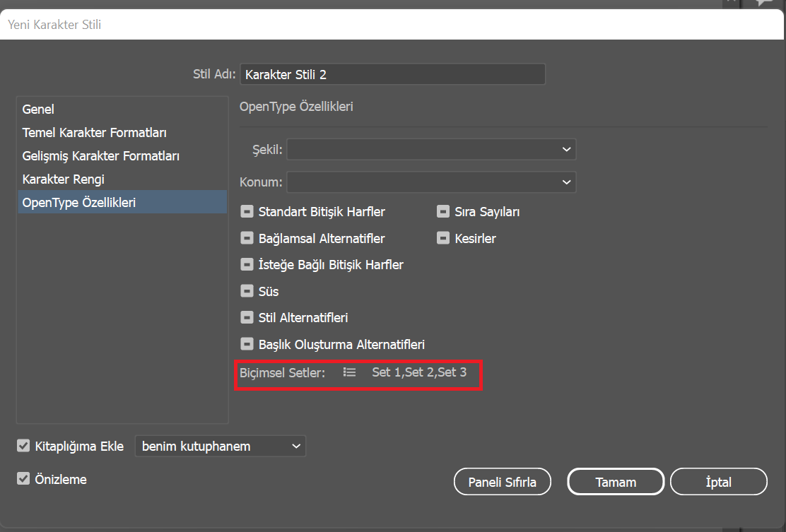Toggle Stil Alternatifleri checkbox
786x532 pixels.
pos(247,318)
